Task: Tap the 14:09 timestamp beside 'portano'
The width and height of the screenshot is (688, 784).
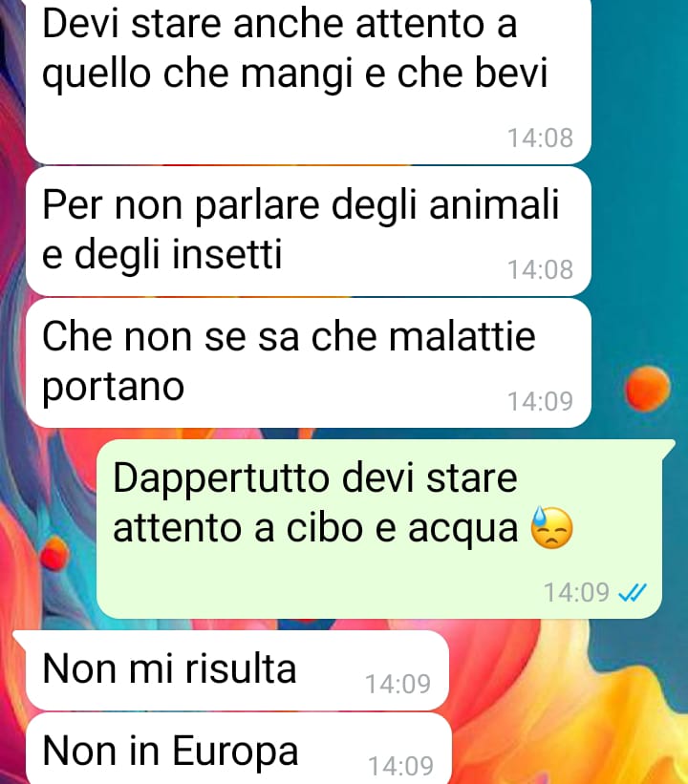Action: tap(541, 401)
